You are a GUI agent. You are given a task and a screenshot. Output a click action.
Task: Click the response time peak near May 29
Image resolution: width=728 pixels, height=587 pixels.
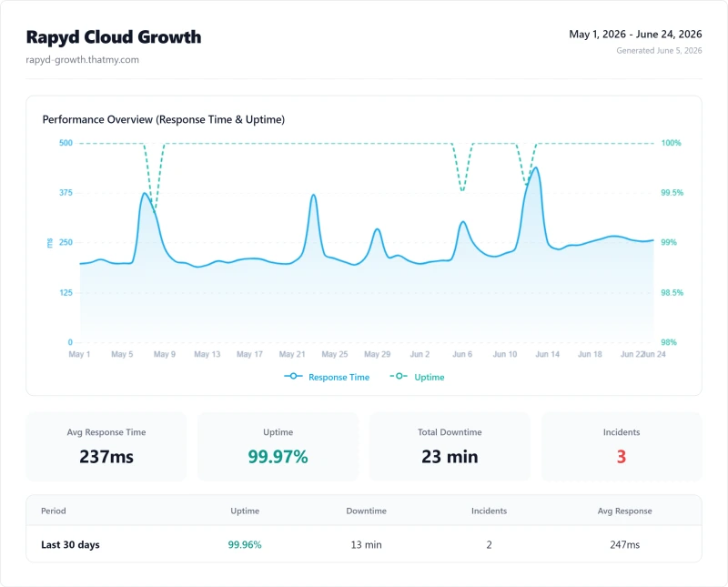(378, 229)
